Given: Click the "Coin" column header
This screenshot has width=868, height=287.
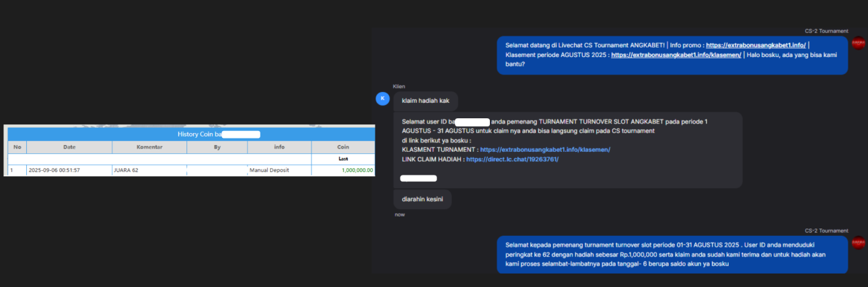Looking at the screenshot, I should [x=343, y=147].
